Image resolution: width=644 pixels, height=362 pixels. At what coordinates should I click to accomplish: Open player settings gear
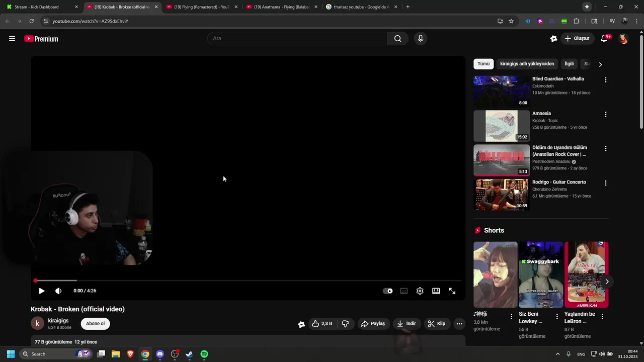420,291
